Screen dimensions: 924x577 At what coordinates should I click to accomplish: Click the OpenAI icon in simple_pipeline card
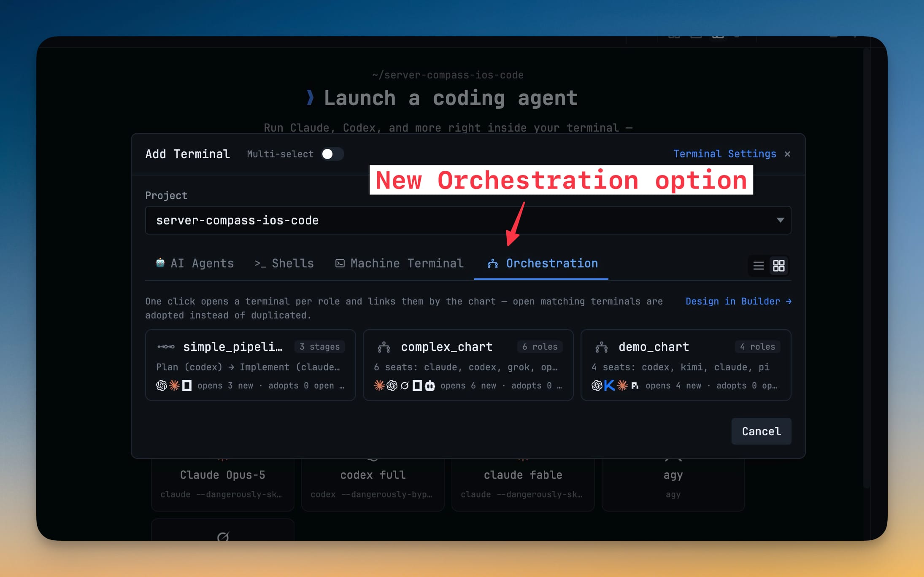coord(162,386)
